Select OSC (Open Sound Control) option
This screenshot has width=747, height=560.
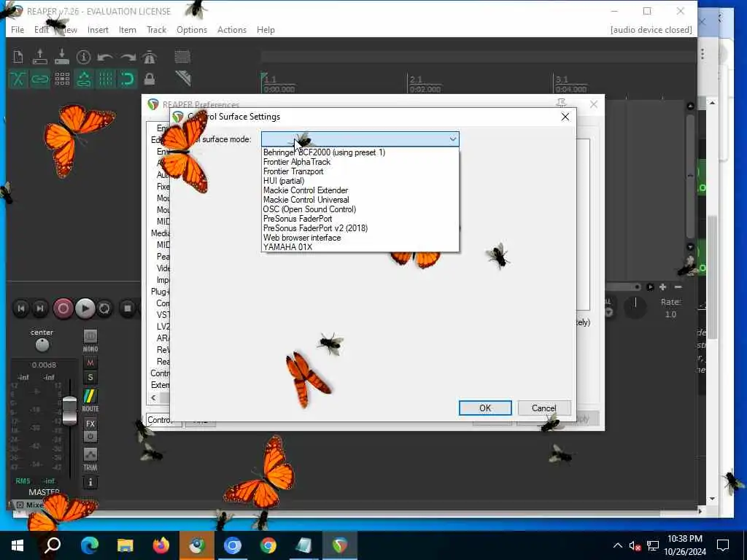click(x=360, y=209)
